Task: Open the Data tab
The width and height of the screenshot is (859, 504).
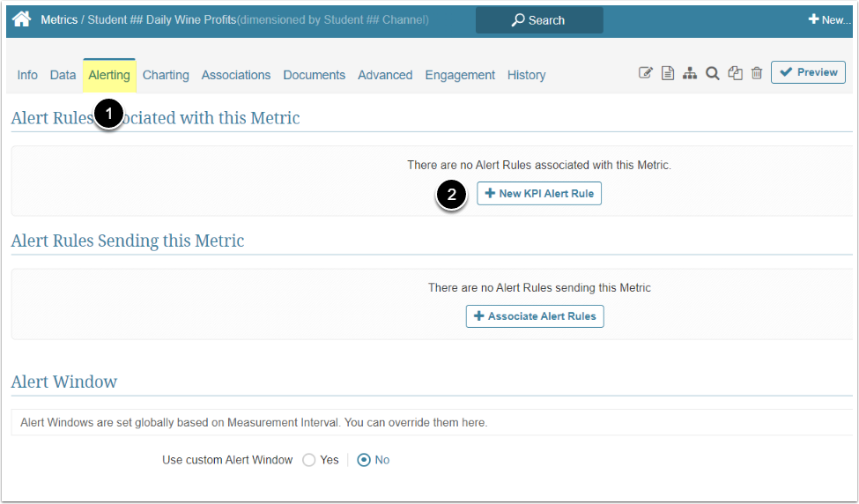Action: click(x=63, y=75)
